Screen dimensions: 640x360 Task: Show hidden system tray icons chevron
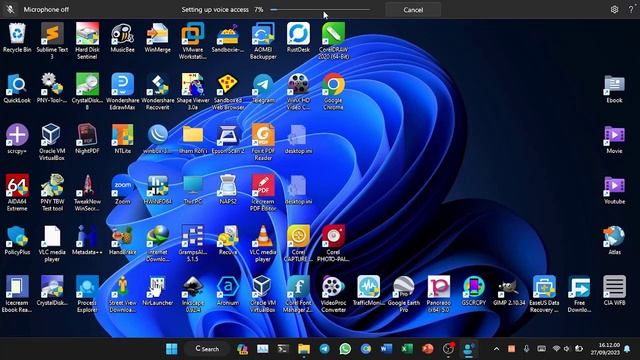coord(496,349)
